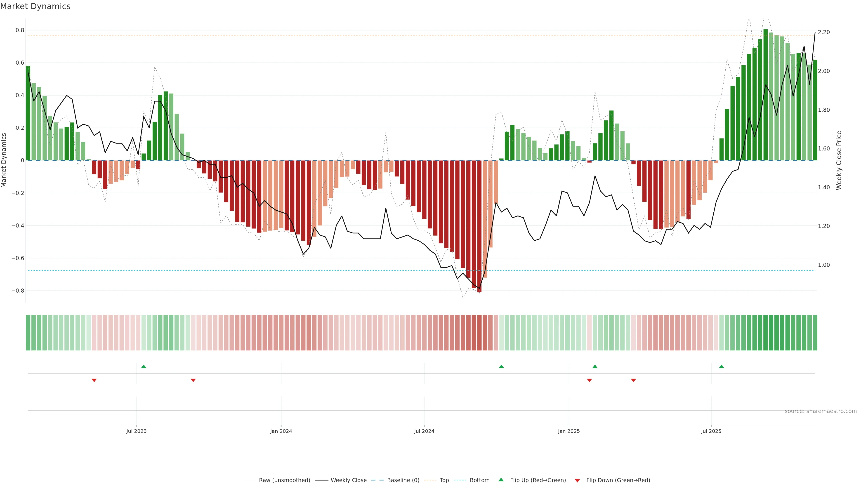Click the Jul 2024 x-axis label
The width and height of the screenshot is (868, 488).
(x=424, y=431)
